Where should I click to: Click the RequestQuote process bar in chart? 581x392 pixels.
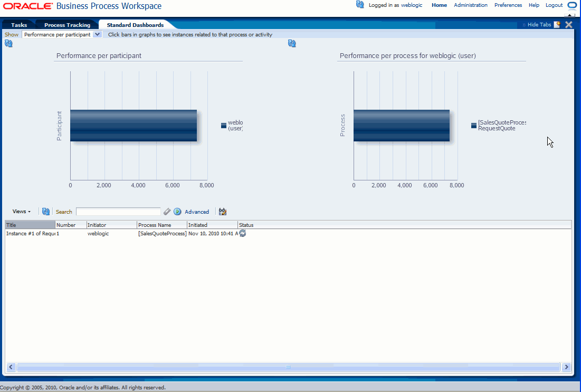pos(402,125)
